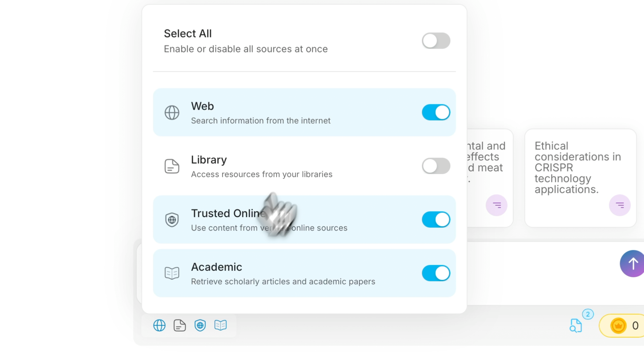Viewport: 644px width, 362px height.
Task: Click the Trusted Online shield icon in bottom toolbar
Action: coord(200,325)
